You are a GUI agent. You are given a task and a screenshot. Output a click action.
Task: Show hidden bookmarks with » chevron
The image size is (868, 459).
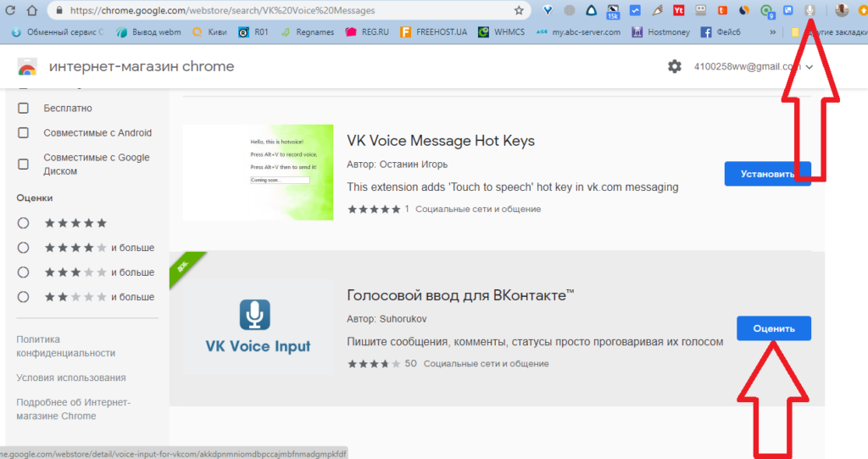(772, 32)
